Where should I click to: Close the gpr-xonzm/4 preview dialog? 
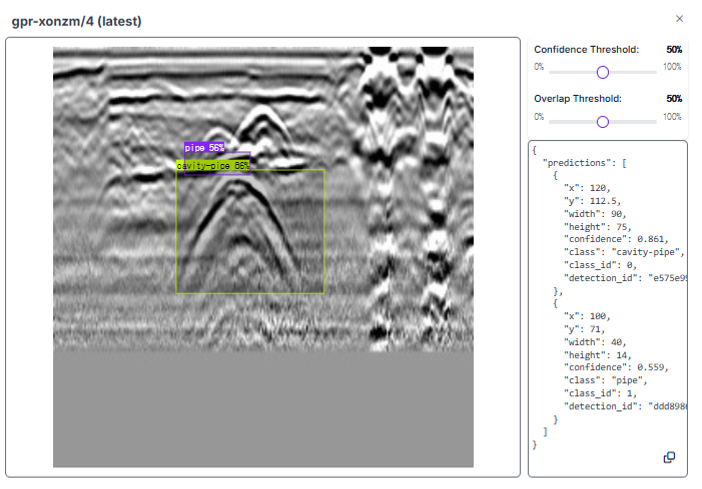(x=680, y=18)
